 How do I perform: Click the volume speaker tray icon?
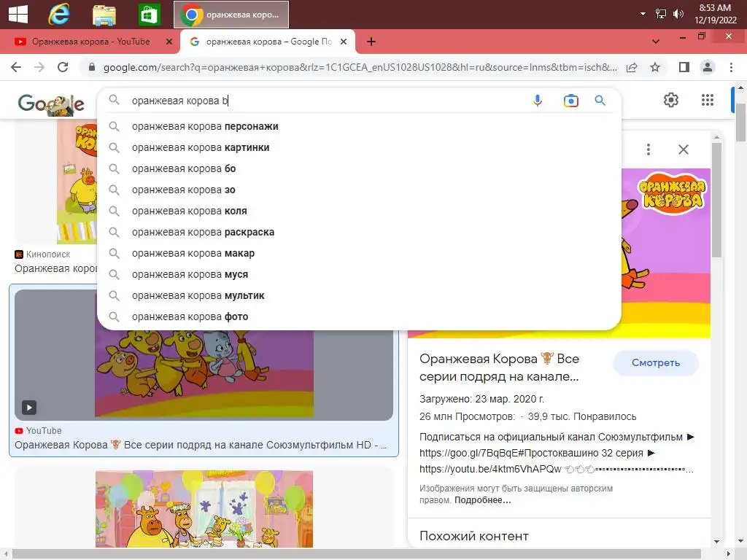click(x=678, y=14)
